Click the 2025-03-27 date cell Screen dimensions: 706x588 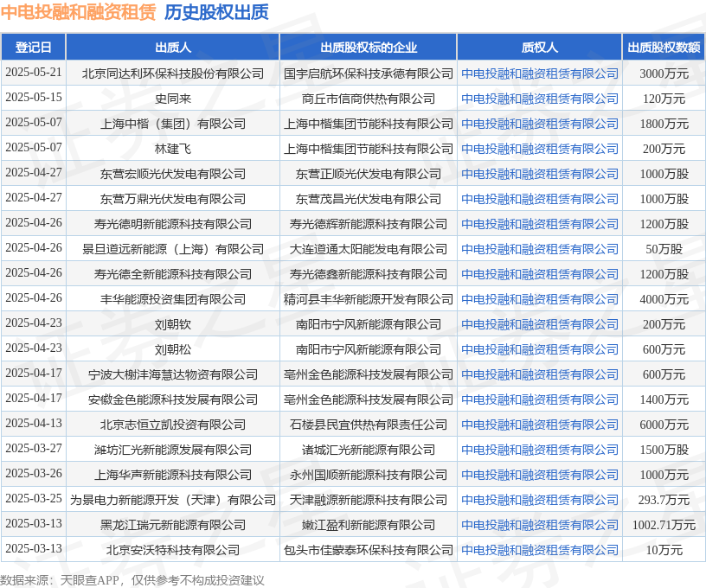[34, 448]
